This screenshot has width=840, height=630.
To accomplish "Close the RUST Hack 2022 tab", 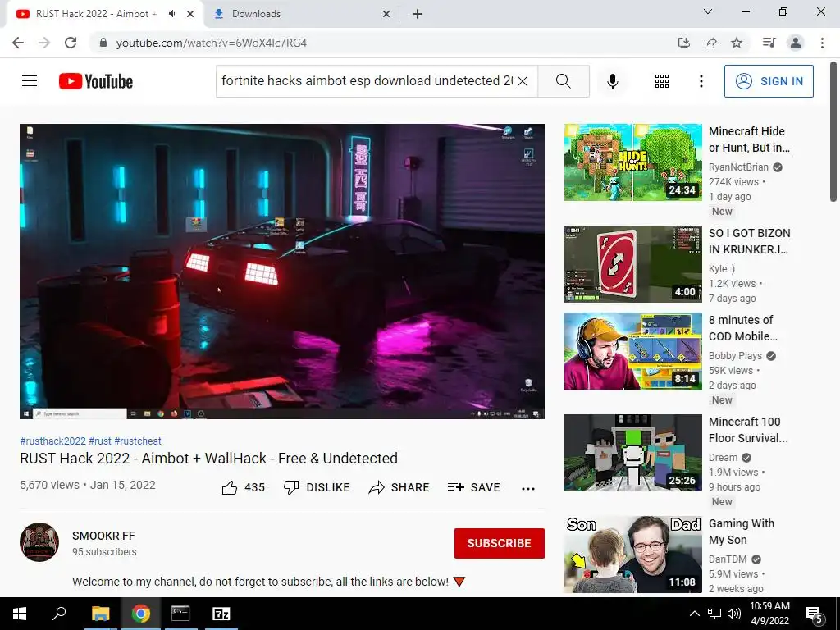I will tap(190, 14).
